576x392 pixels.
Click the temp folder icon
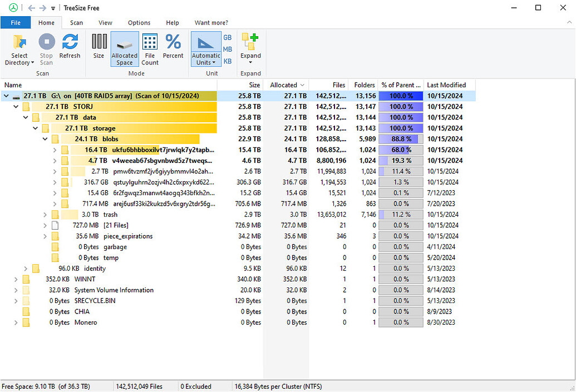[x=55, y=258]
